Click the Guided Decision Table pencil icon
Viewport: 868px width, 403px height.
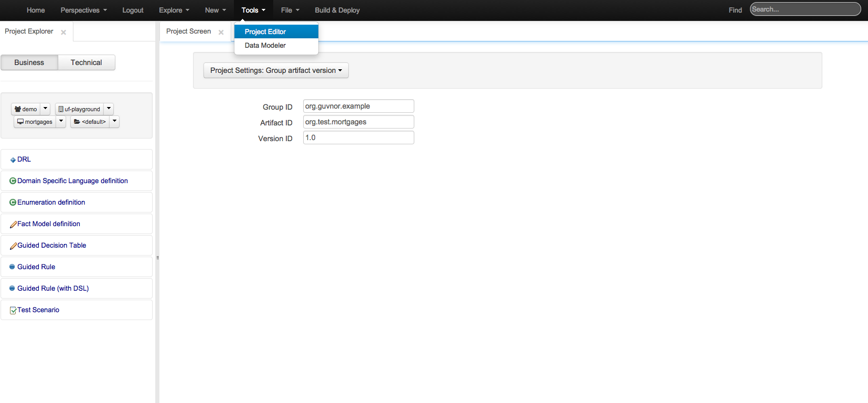click(13, 246)
